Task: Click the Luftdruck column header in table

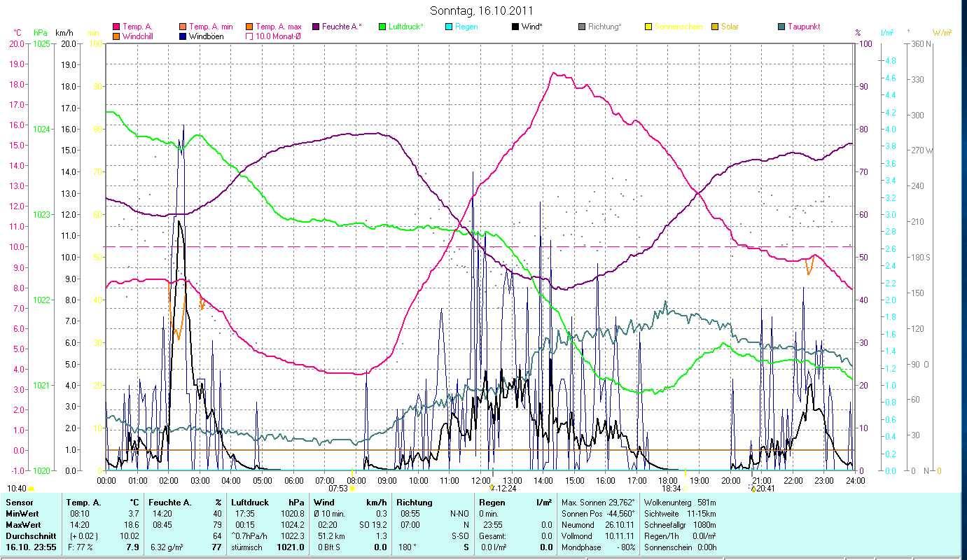Action: click(x=249, y=503)
